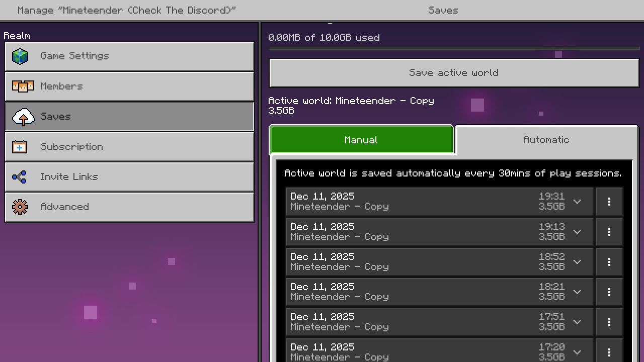
Task: Click the 19:31 time stamp
Action: 552,196
